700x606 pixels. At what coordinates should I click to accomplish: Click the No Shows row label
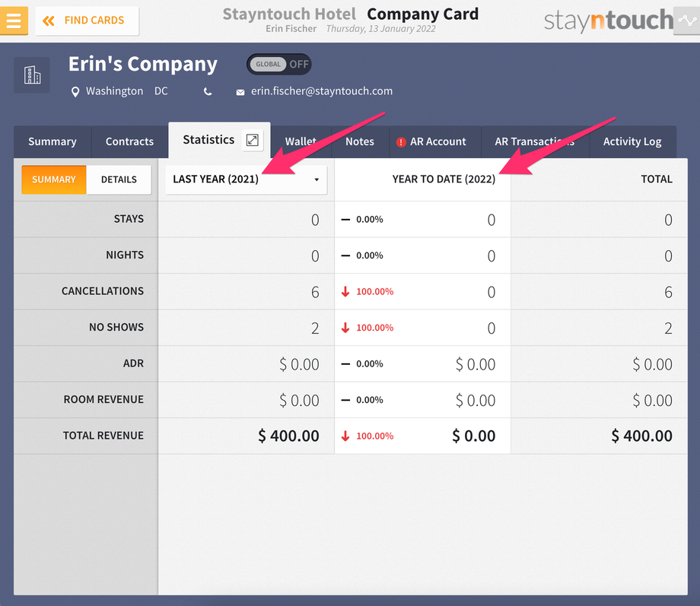point(116,328)
